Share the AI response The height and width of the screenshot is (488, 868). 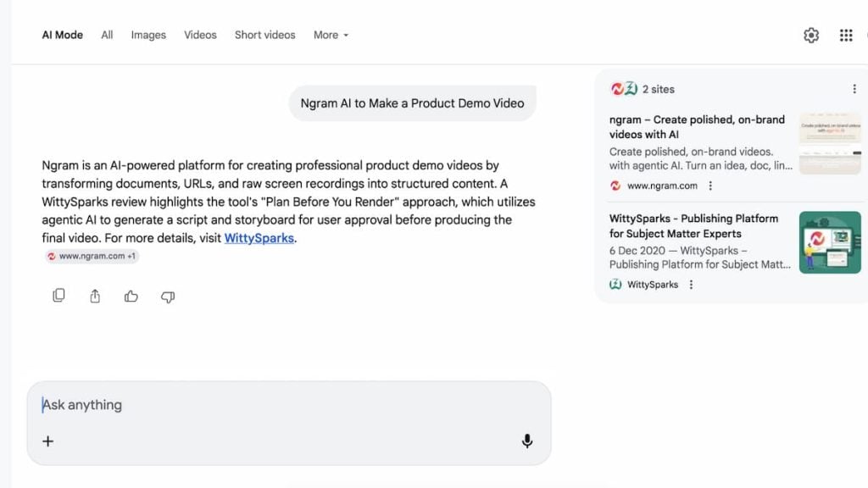point(95,296)
